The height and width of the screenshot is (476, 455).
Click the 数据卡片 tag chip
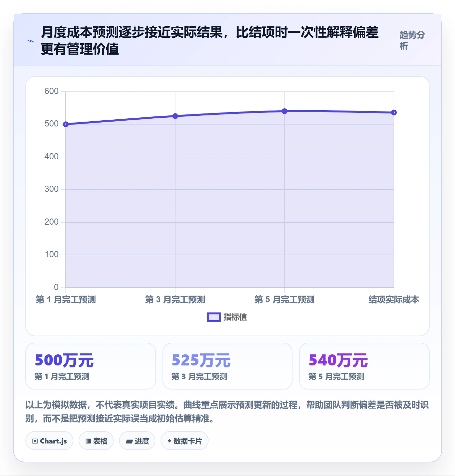coord(185,441)
